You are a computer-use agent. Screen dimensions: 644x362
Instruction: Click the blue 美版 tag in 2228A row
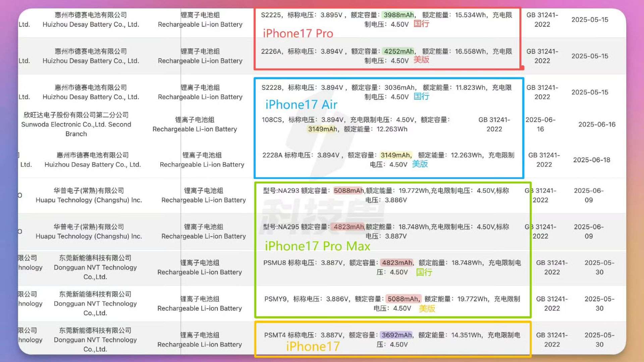pyautogui.click(x=420, y=164)
